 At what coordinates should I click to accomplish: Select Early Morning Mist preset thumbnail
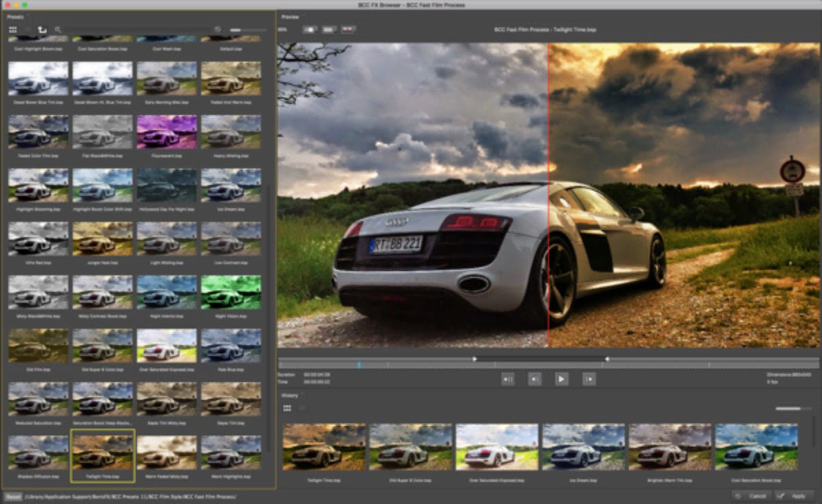tap(166, 78)
